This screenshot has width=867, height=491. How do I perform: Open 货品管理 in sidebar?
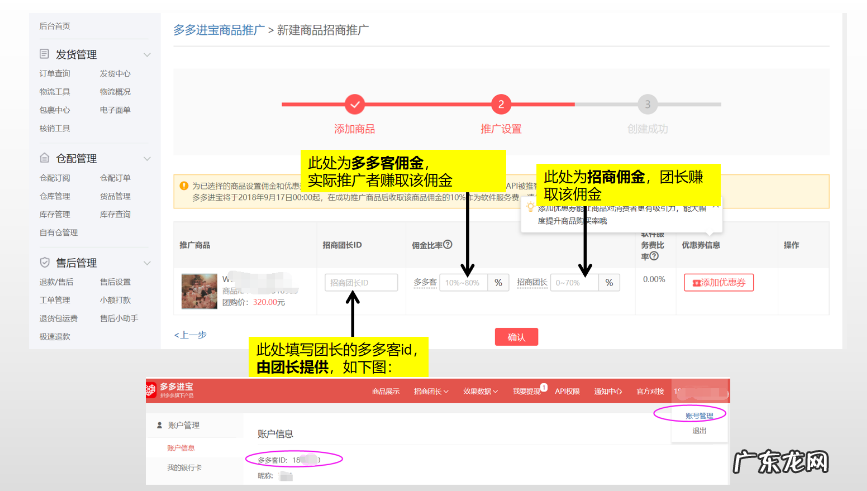click(115, 196)
